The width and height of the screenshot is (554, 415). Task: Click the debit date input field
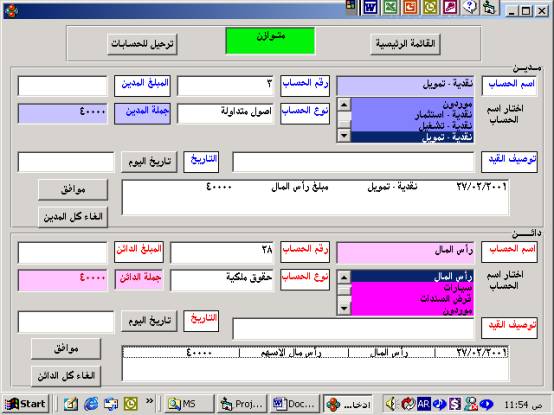tap(66, 162)
